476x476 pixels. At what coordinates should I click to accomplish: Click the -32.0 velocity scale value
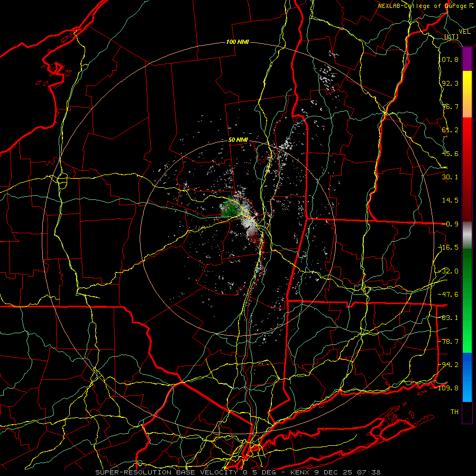[x=448, y=271]
